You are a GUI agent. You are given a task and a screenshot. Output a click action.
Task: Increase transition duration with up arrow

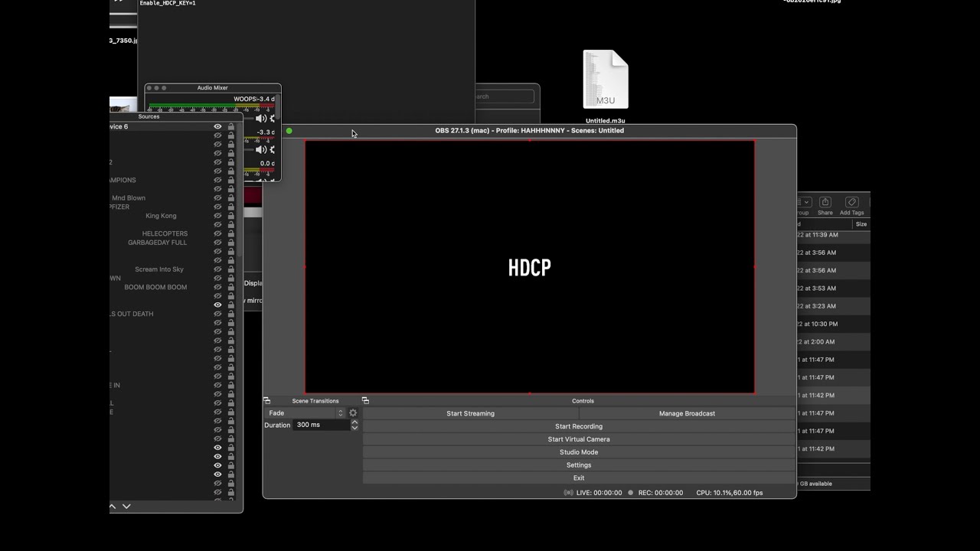(354, 422)
